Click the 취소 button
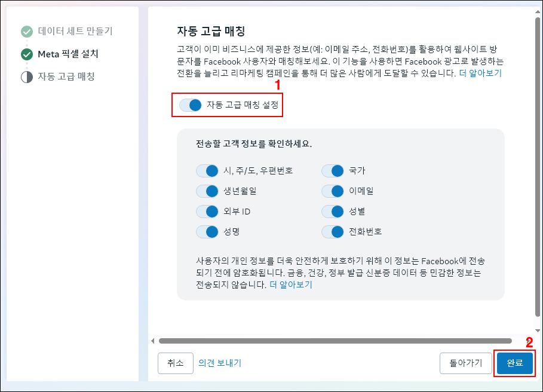Image resolution: width=543 pixels, height=392 pixels. pos(175,363)
